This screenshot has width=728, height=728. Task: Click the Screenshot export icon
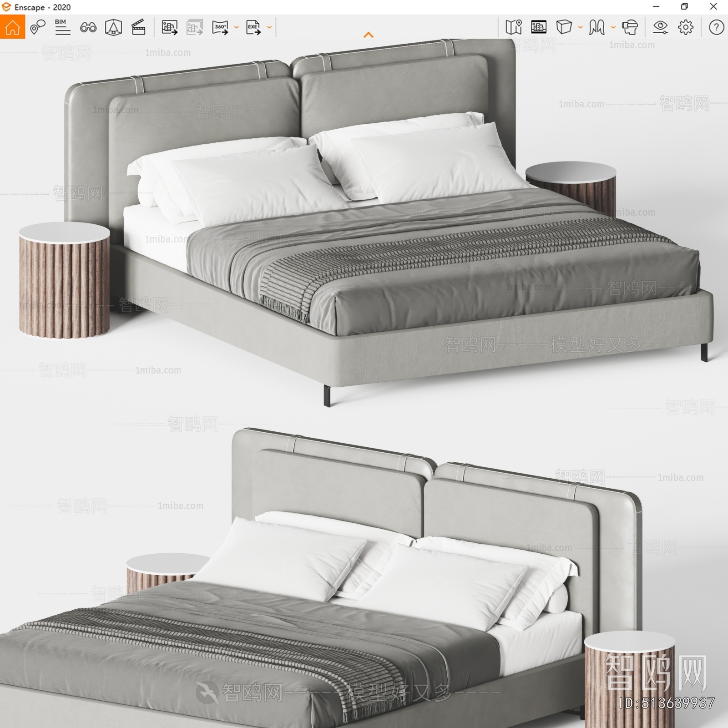(169, 27)
